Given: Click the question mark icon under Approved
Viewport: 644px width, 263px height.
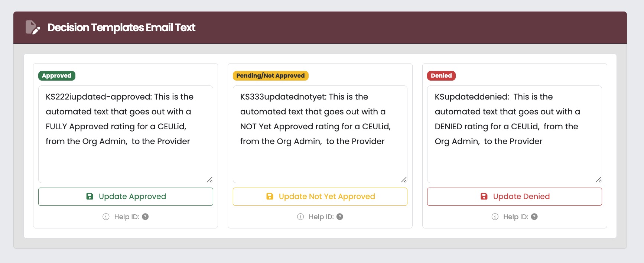Looking at the screenshot, I should pos(145,217).
